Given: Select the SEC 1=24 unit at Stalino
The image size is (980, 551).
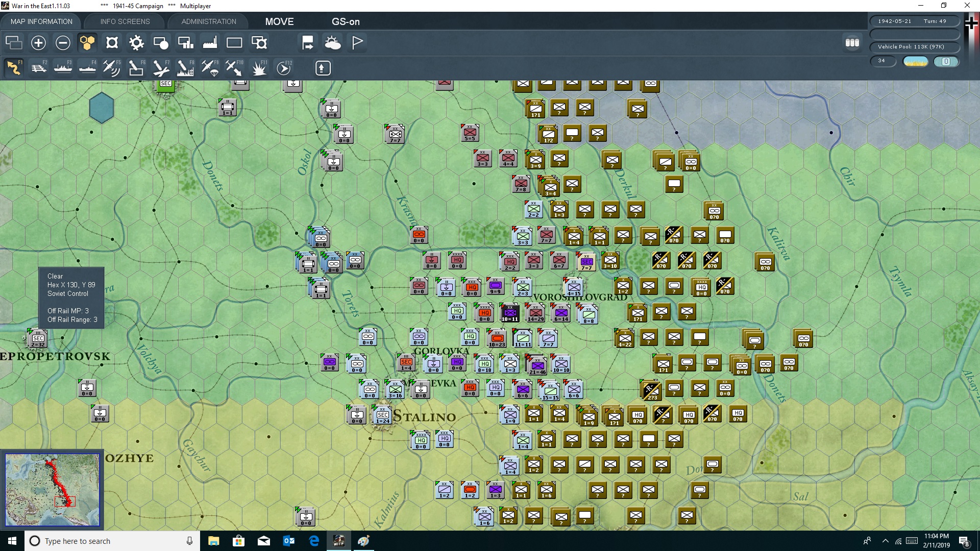Looking at the screenshot, I should point(383,415).
